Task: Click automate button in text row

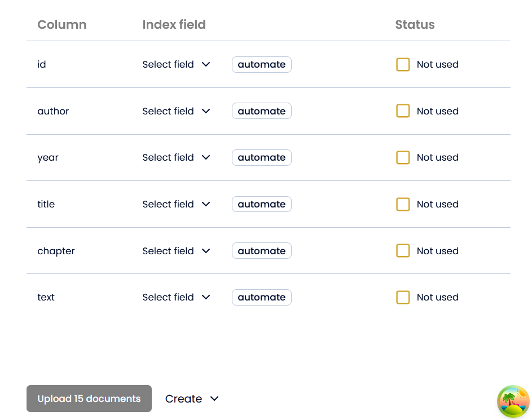Action: coord(261,297)
